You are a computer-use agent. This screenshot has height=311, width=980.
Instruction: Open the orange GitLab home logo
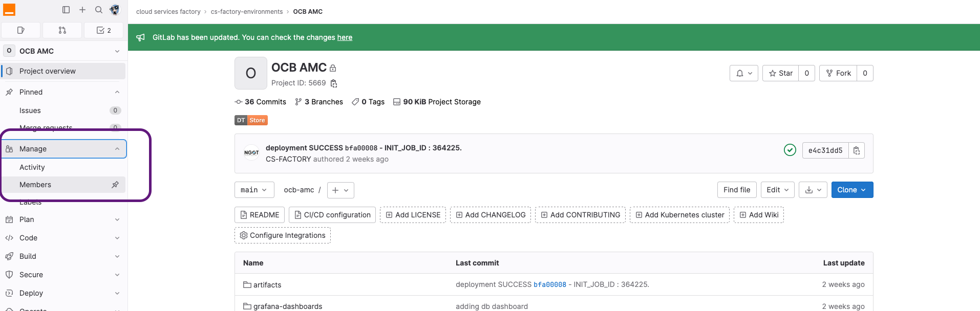pos(9,10)
